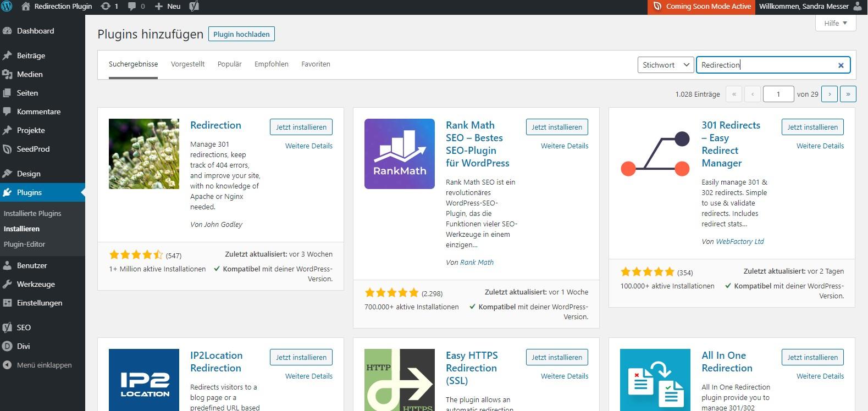Screen dimensions: 868x411
Task: Open Plugin-Editor submenu item
Action: point(25,244)
